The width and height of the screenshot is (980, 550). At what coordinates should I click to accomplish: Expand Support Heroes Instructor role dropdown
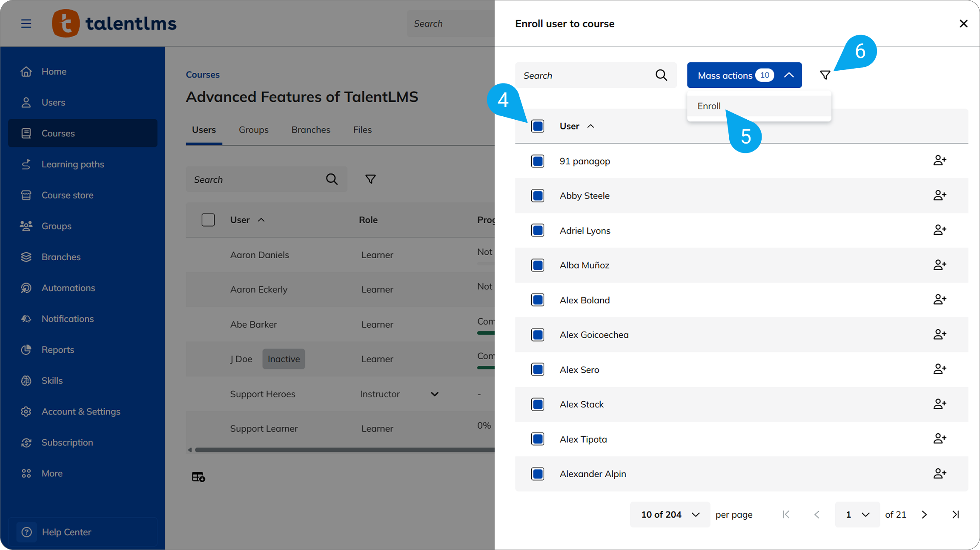[x=434, y=394]
